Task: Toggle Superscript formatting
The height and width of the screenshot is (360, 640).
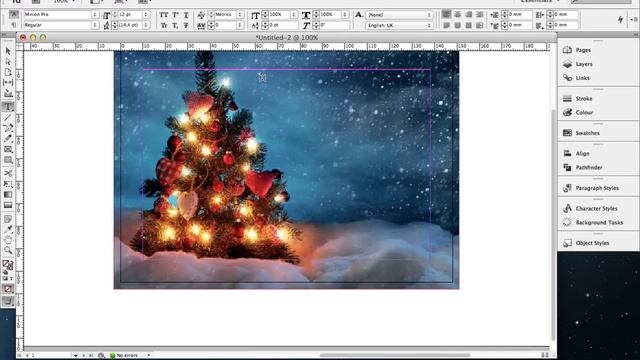Action: click(175, 15)
